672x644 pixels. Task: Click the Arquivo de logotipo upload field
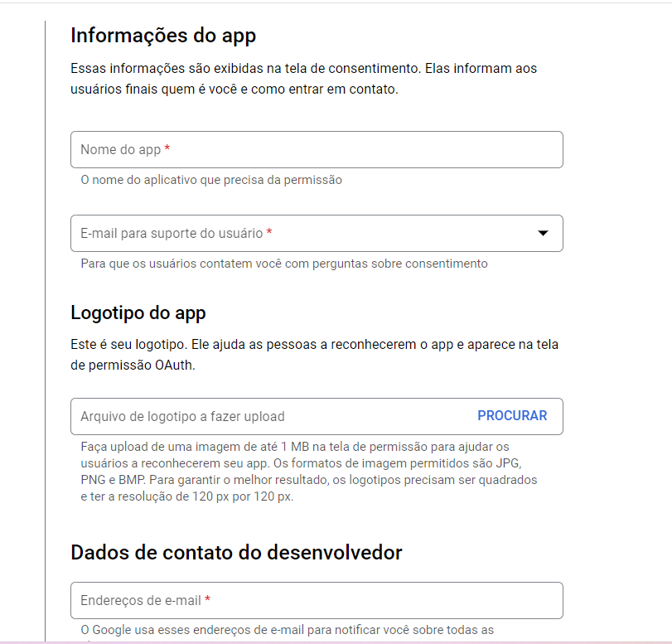point(265,416)
